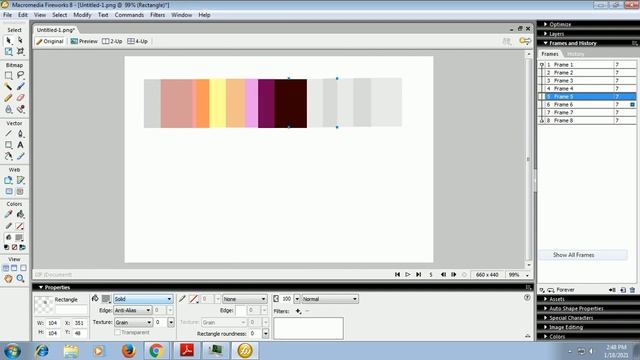Select the Blur tool

coord(9,109)
